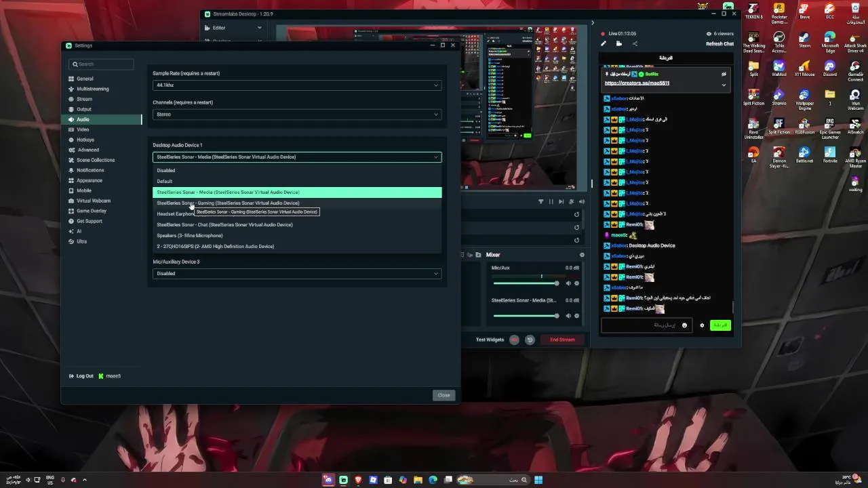Screen dimensions: 868x488
Task: Close the Settings dialog with Close button
Action: coord(443,395)
